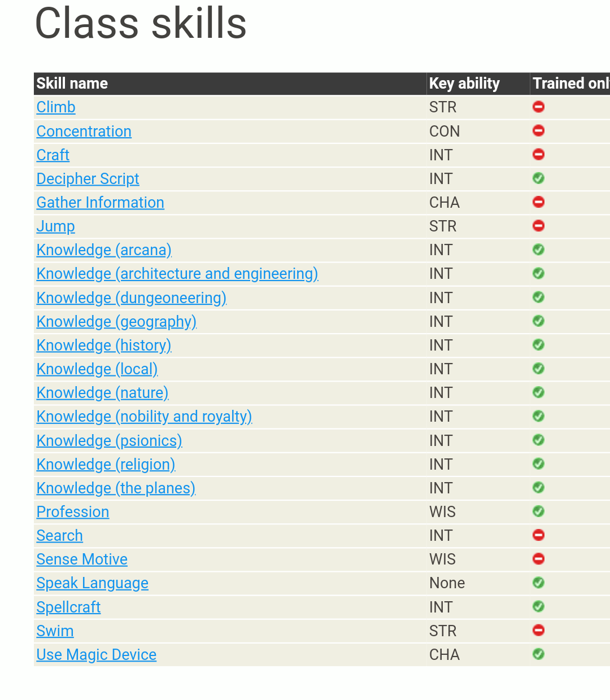Click red no-entry icon in Swim row
This screenshot has height=700, width=610.
point(538,630)
